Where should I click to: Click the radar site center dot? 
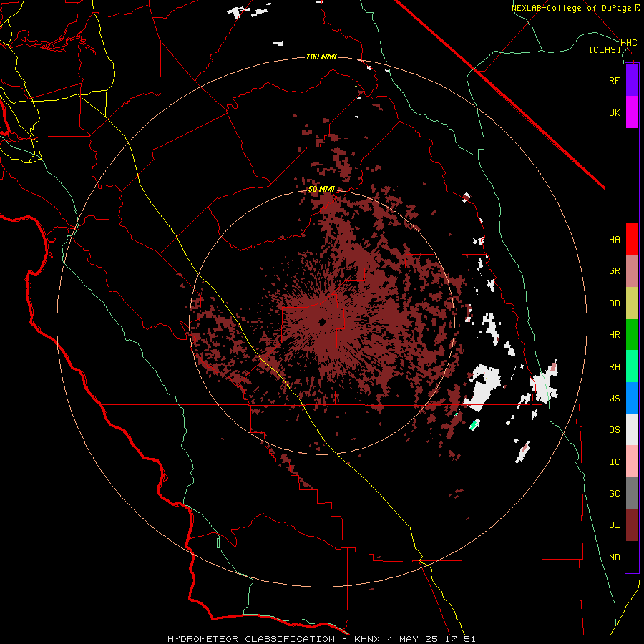pyautogui.click(x=322, y=322)
